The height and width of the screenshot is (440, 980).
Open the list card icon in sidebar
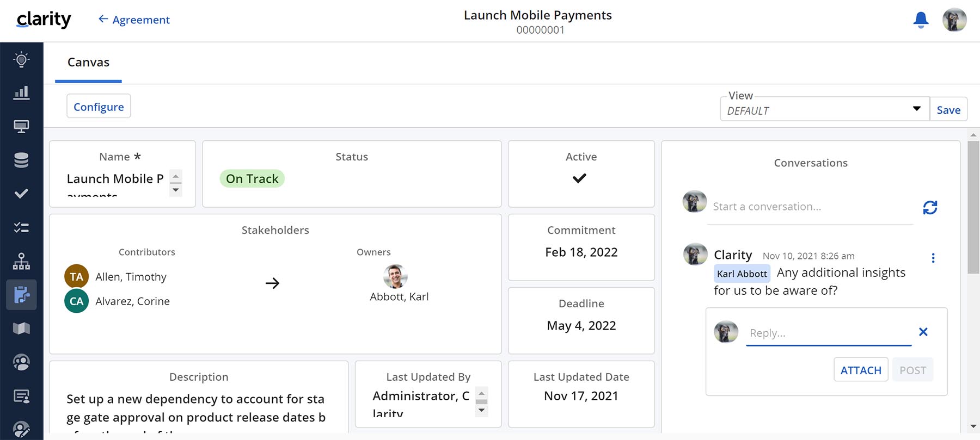tap(21, 396)
